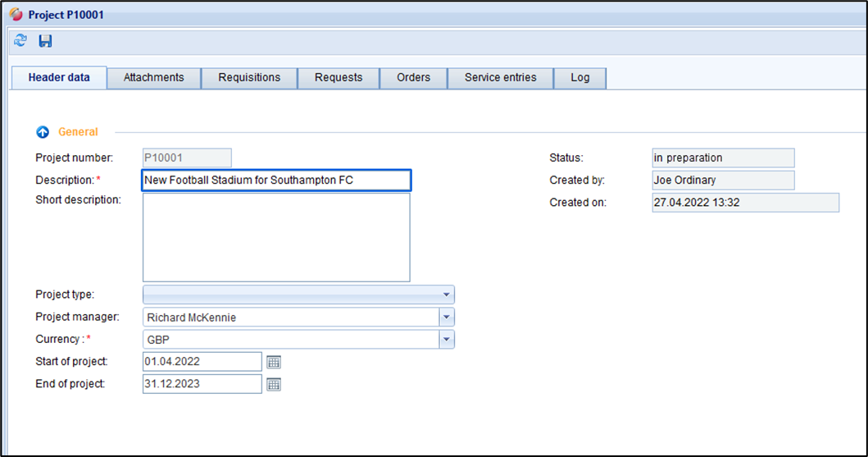Select the Header data tab

[59, 78]
